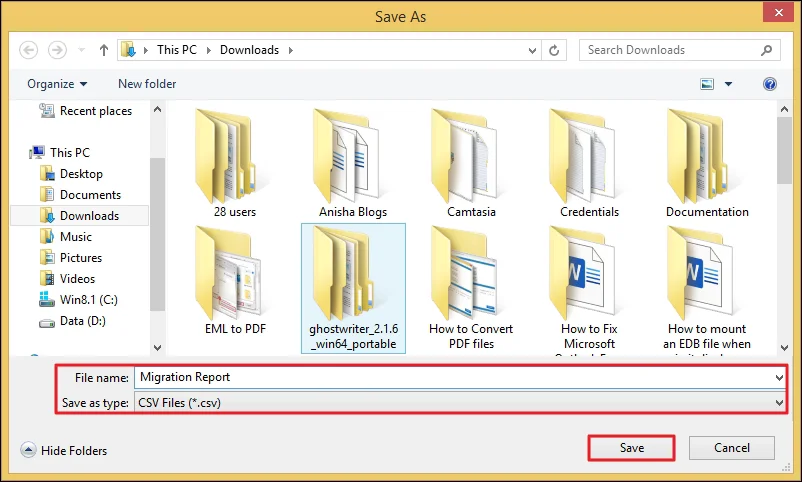Image resolution: width=802 pixels, height=482 pixels.
Task: Click file list scroll up arrow
Action: (x=784, y=109)
